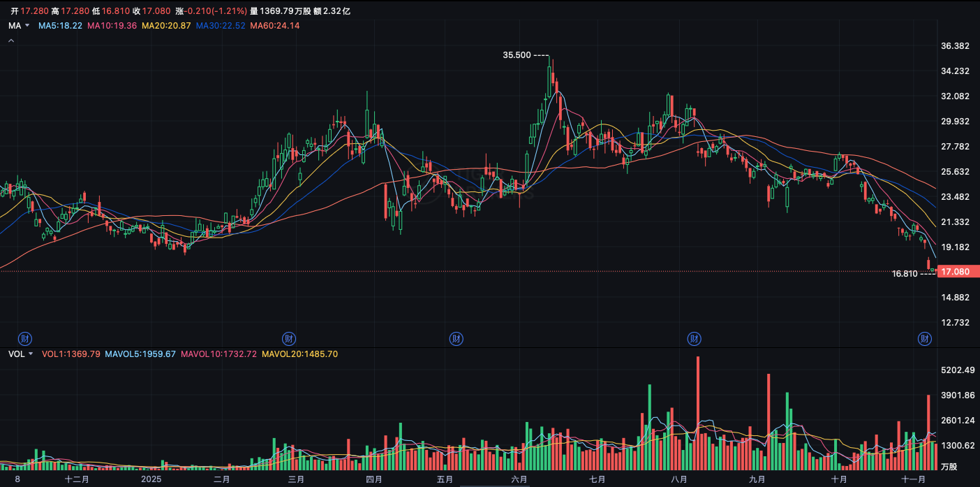The width and height of the screenshot is (980, 487).
Task: Click the current price tag 17.080
Action: click(955, 271)
